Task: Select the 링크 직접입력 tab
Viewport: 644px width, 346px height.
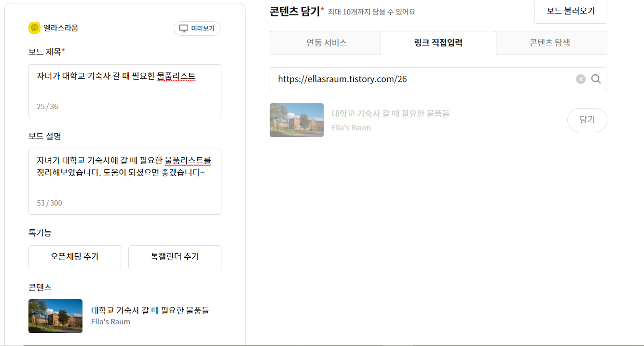Action: 438,43
